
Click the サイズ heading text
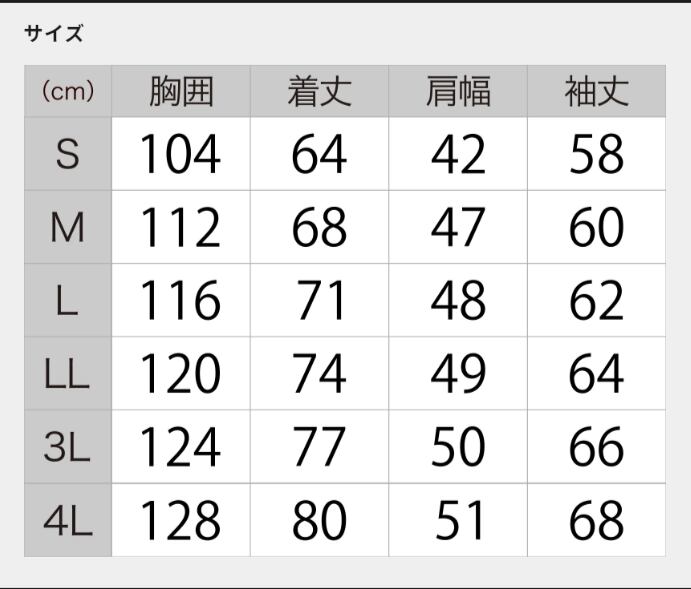[x=54, y=33]
